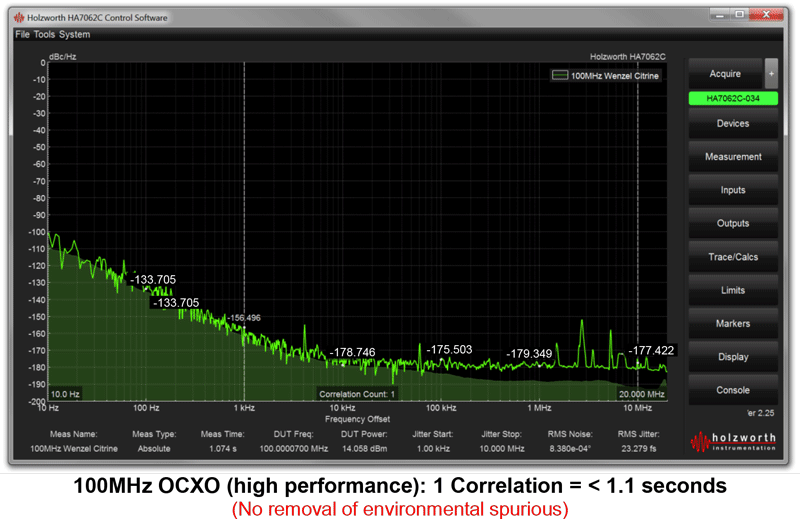The width and height of the screenshot is (800, 519).
Task: Click the holzworth instrumentation logo
Action: coord(733,442)
